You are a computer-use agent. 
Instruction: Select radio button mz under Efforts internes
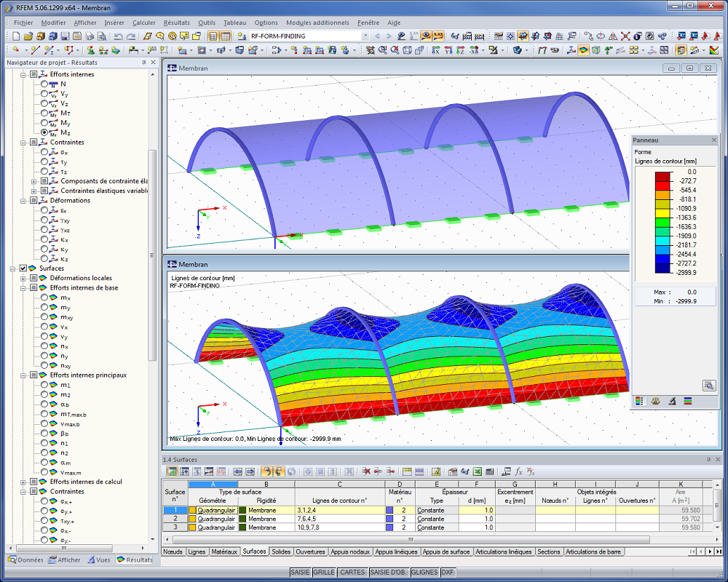[x=44, y=132]
